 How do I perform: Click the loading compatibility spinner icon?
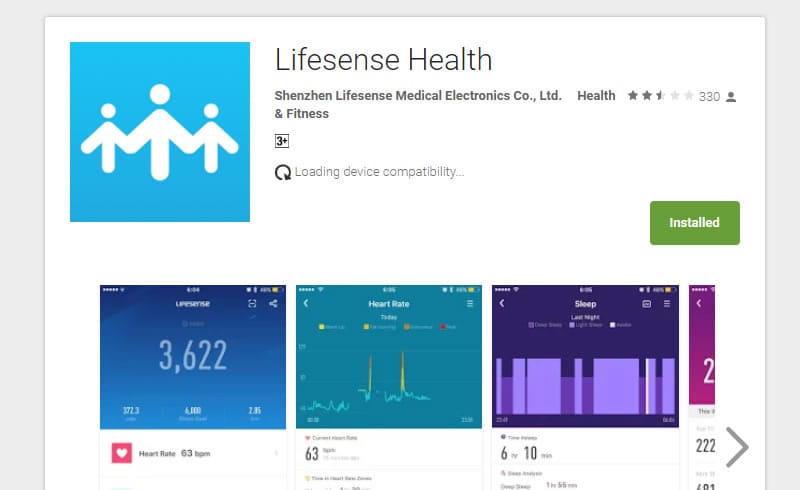click(x=283, y=173)
